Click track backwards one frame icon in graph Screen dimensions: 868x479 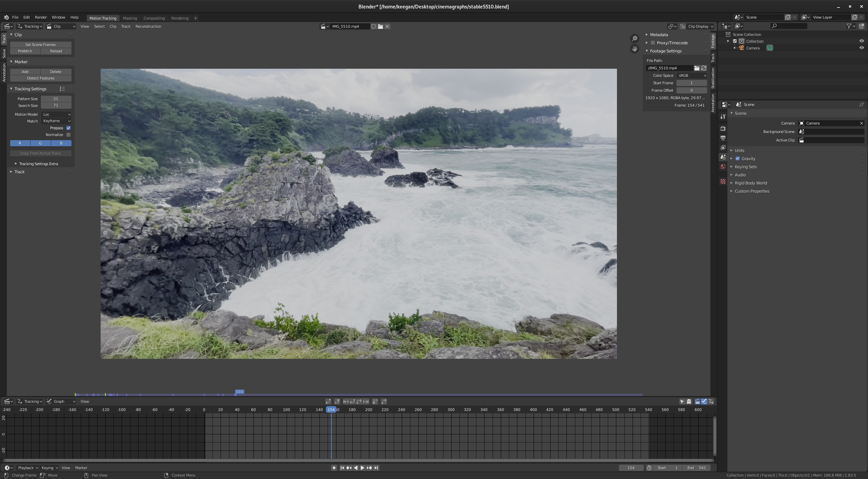coord(352,401)
